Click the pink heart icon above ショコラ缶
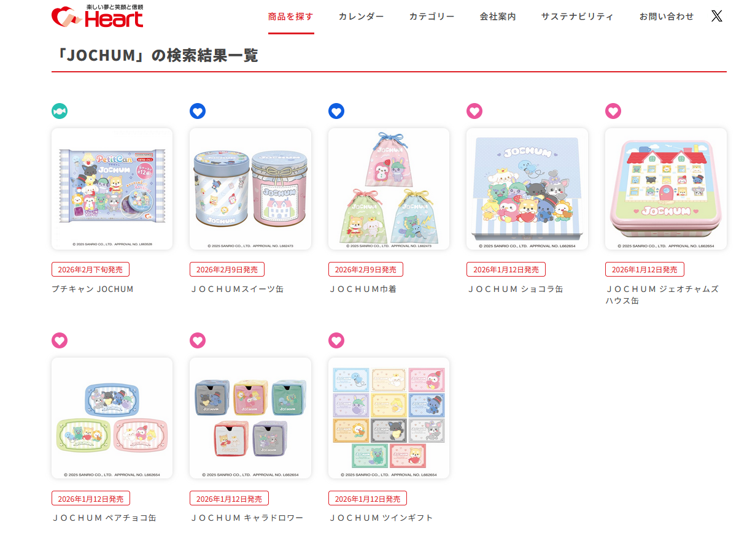The height and width of the screenshot is (560, 747). 474,111
